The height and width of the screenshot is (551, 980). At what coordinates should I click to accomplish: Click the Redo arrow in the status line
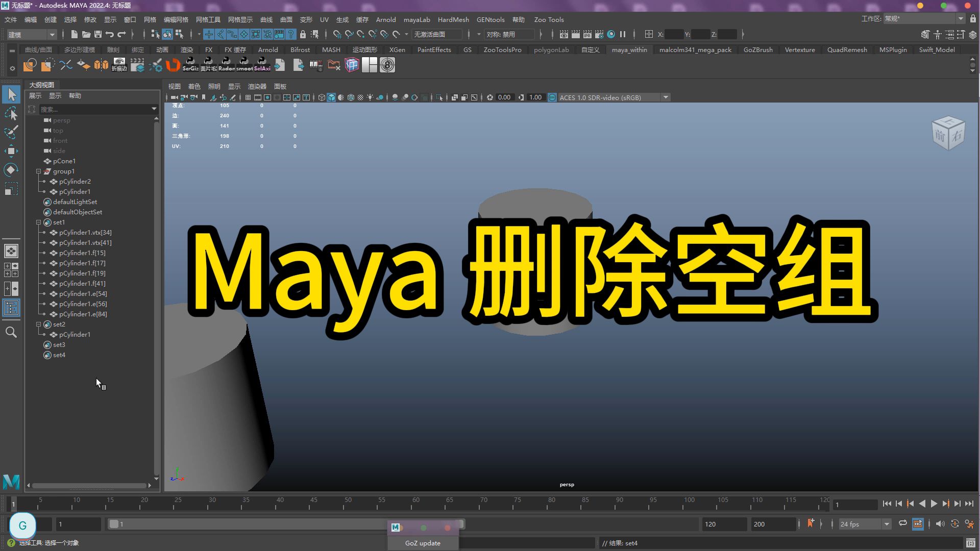point(121,34)
